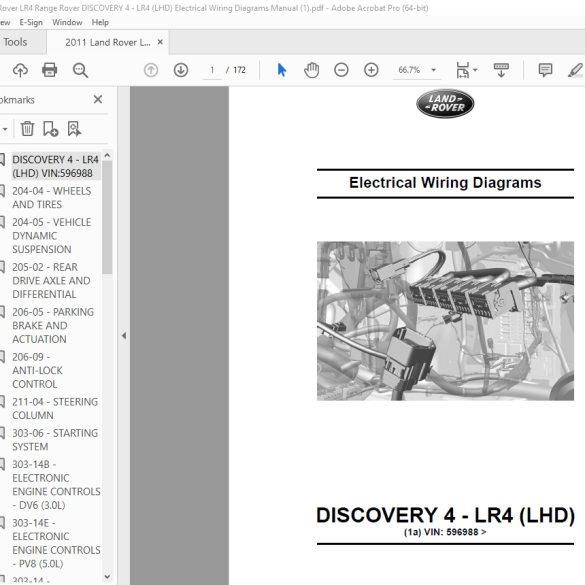Image resolution: width=585 pixels, height=585 pixels.
Task: Open bookmark 303-14B - DV6 (3.0L)
Action: [56, 485]
